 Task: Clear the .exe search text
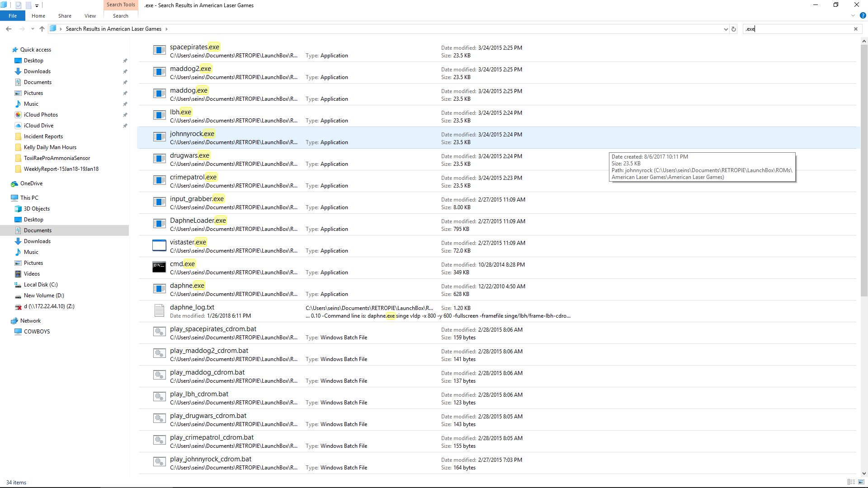coord(855,29)
